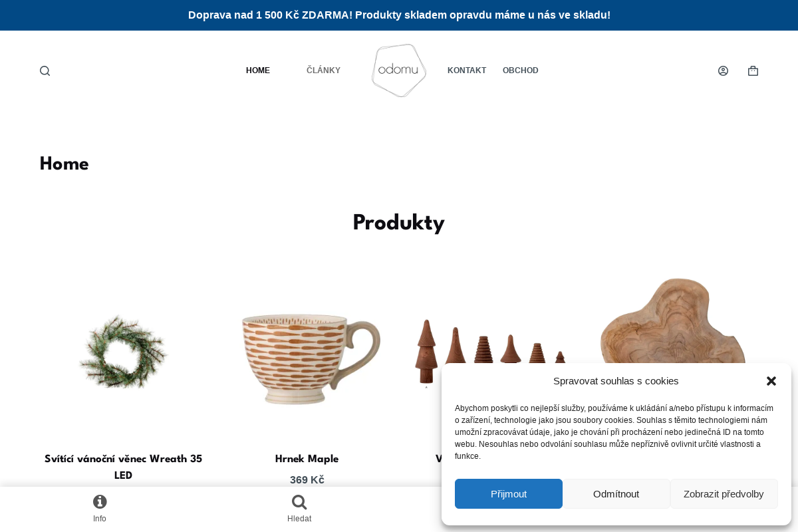Click the odomu logo
The height and width of the screenshot is (532, 798).
[x=399, y=70]
